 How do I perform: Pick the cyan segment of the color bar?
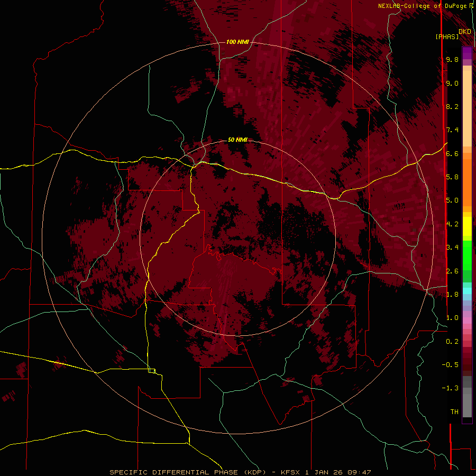pos(467,291)
